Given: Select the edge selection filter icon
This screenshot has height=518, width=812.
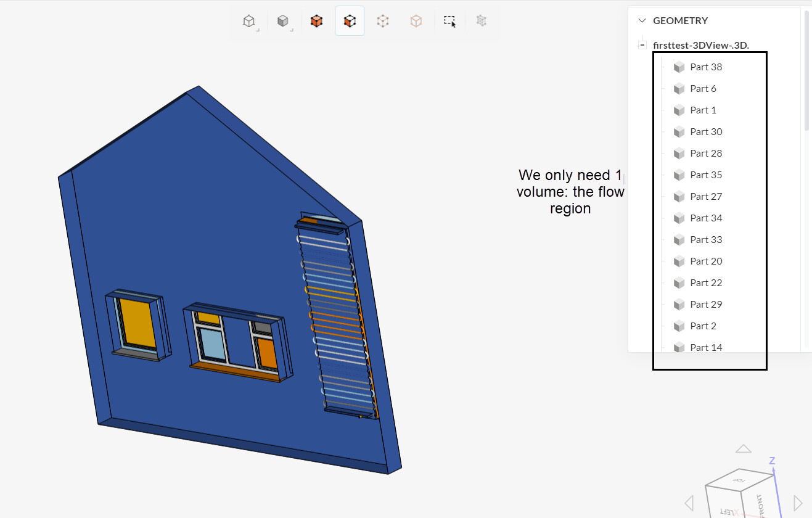Looking at the screenshot, I should tap(416, 20).
